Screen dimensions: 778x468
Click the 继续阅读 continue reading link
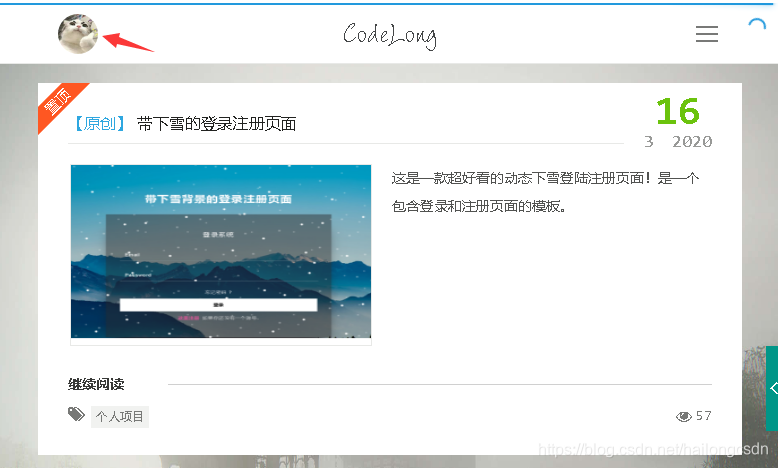96,384
